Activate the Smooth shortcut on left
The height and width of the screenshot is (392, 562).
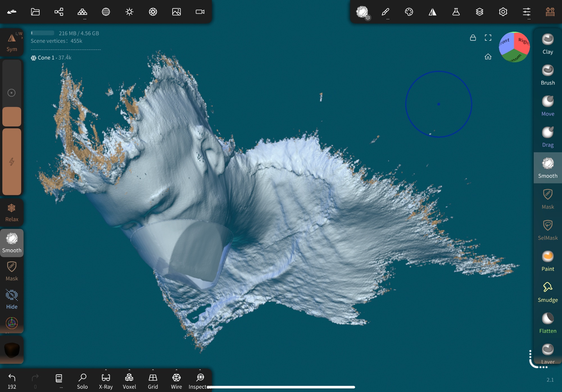pos(12,243)
